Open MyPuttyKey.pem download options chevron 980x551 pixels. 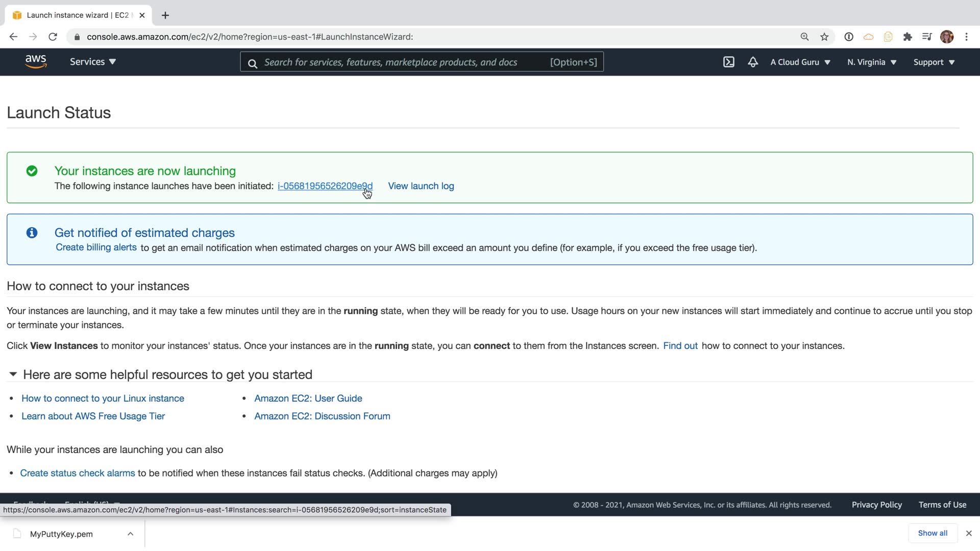tap(130, 534)
